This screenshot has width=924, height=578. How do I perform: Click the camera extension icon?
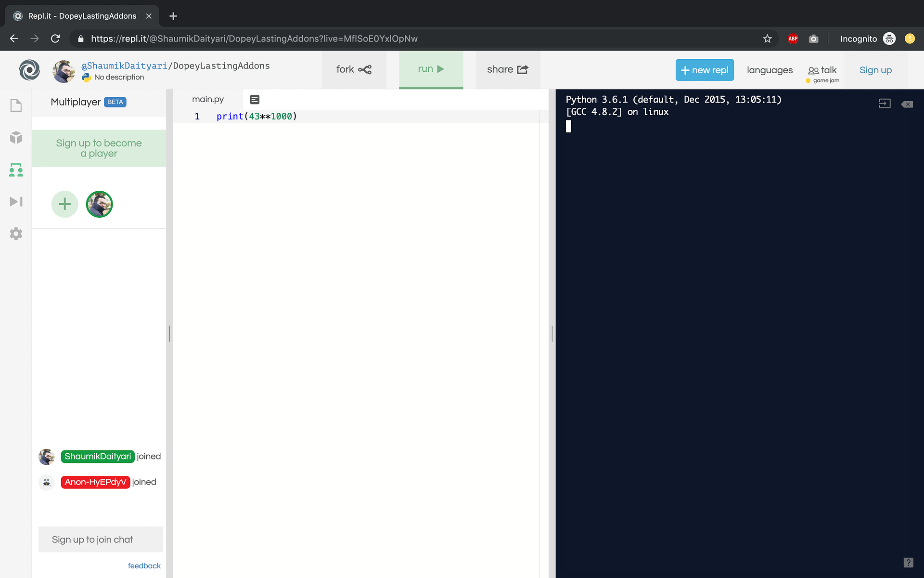click(x=813, y=39)
